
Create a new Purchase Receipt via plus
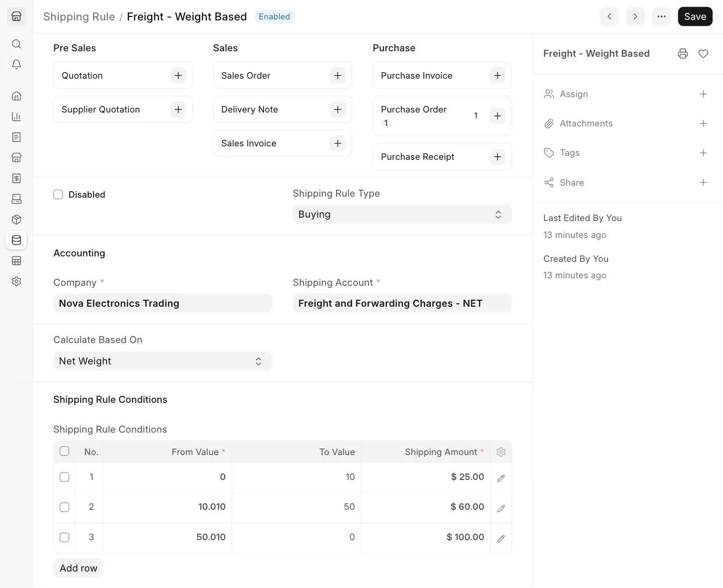(497, 157)
